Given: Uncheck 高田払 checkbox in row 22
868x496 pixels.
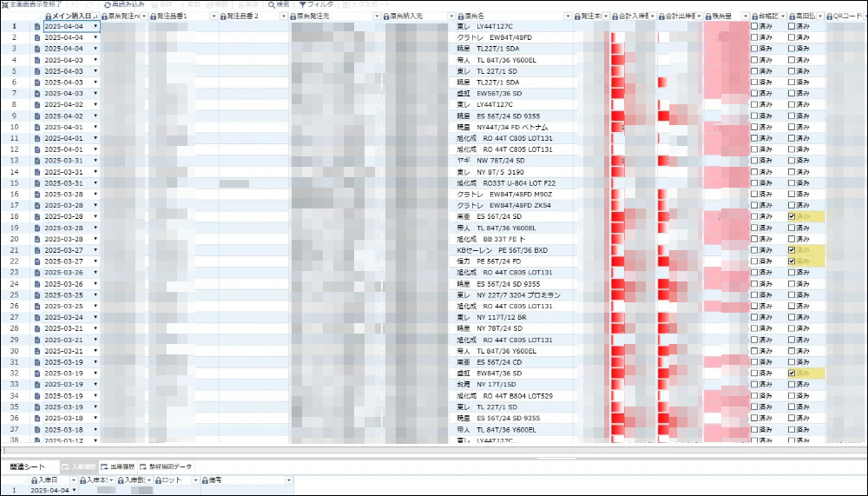Looking at the screenshot, I should coord(792,261).
